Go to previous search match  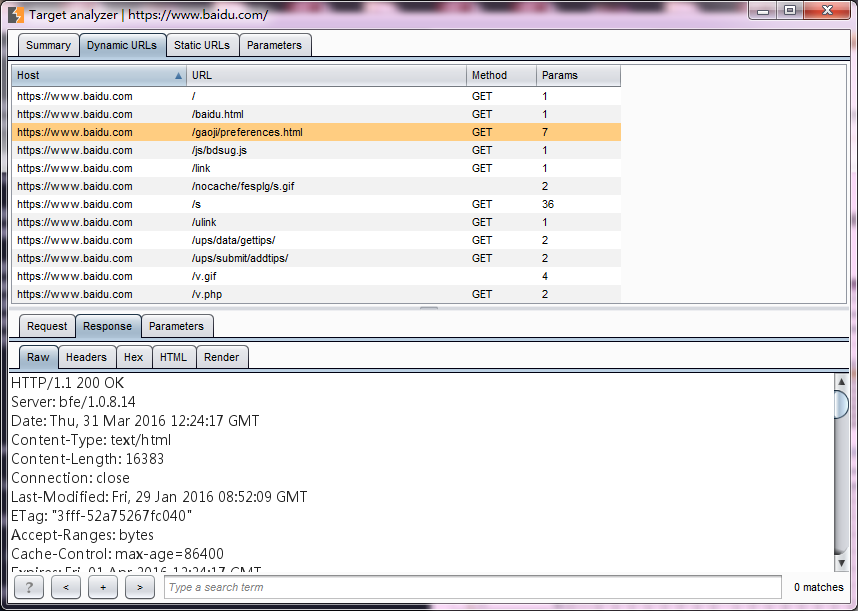coord(66,587)
